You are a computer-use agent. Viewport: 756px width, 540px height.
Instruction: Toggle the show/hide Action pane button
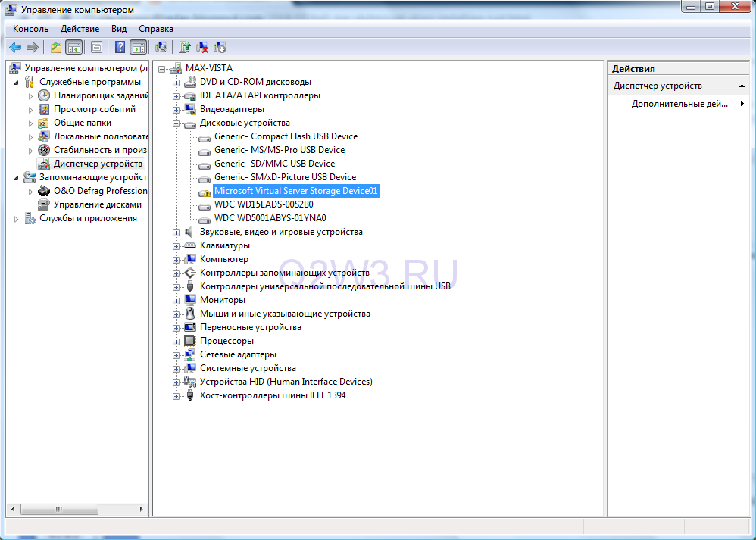[138, 47]
